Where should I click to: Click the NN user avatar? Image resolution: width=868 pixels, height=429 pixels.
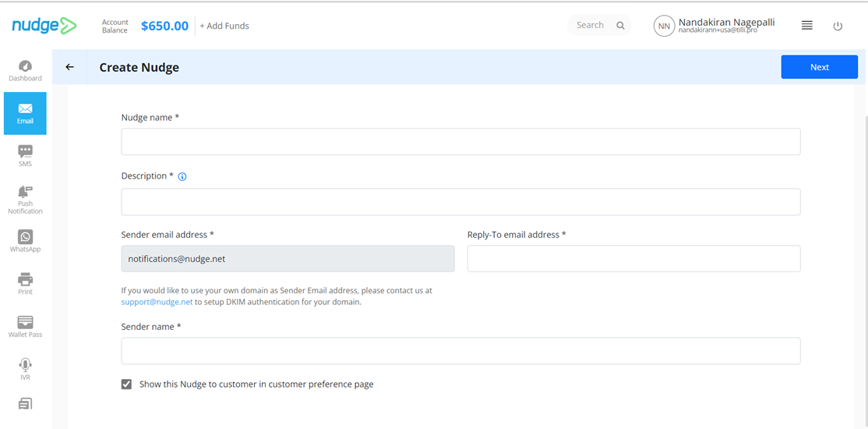[664, 26]
